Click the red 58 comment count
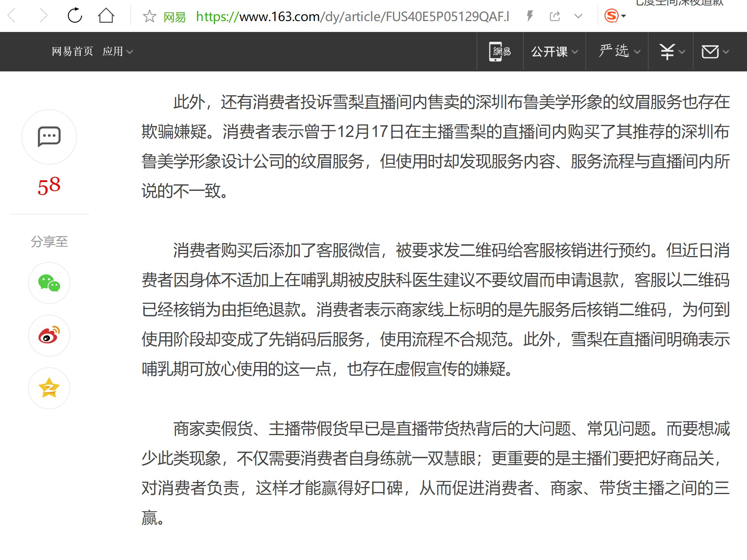This screenshot has width=747, height=560. coord(49,186)
